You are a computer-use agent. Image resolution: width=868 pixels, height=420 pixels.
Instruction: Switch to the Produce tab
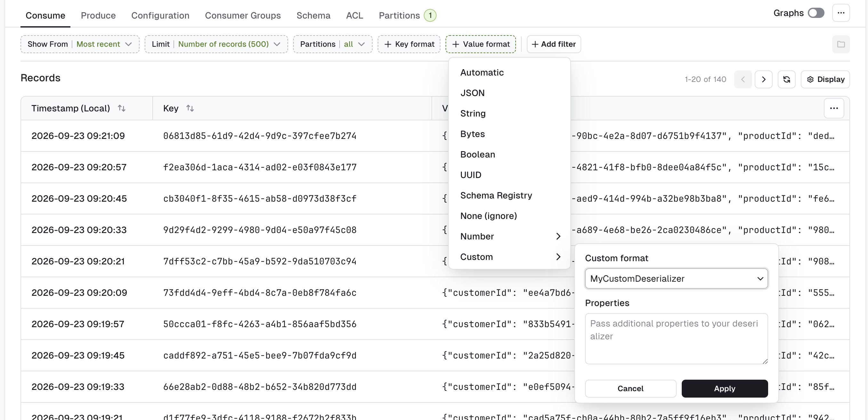click(x=98, y=15)
